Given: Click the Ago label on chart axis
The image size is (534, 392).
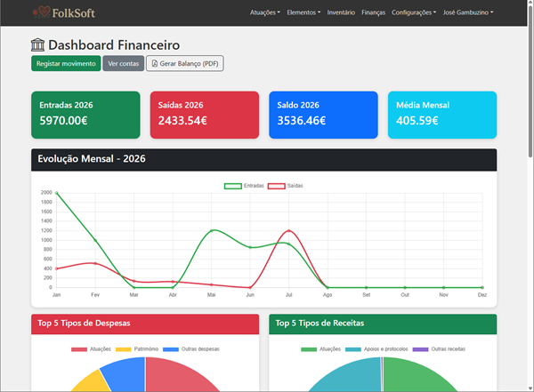Looking at the screenshot, I should coord(328,295).
